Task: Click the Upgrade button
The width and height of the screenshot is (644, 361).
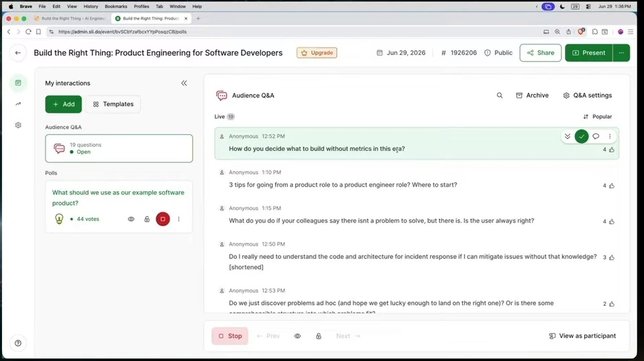Action: tap(317, 52)
